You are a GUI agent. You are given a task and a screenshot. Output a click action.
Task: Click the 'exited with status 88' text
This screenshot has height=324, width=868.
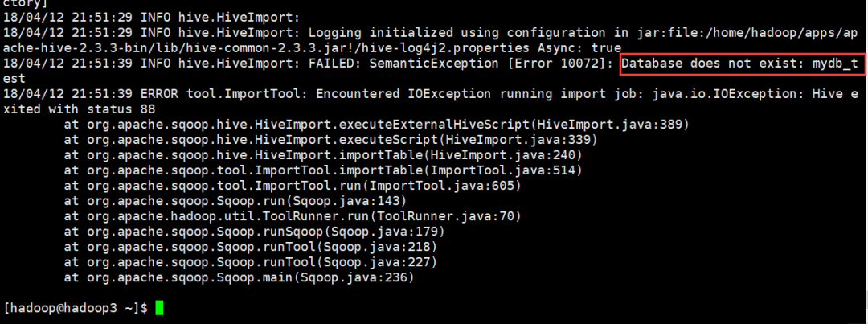coord(79,109)
